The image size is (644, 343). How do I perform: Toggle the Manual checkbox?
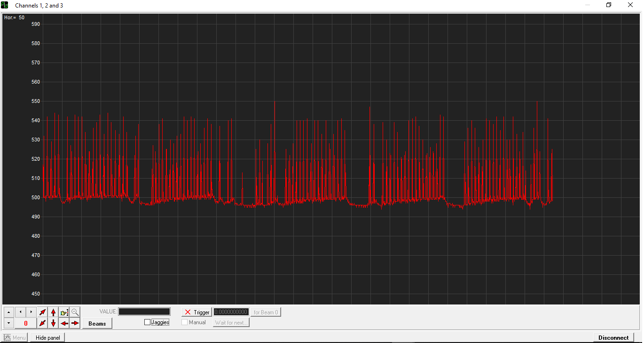(x=185, y=322)
